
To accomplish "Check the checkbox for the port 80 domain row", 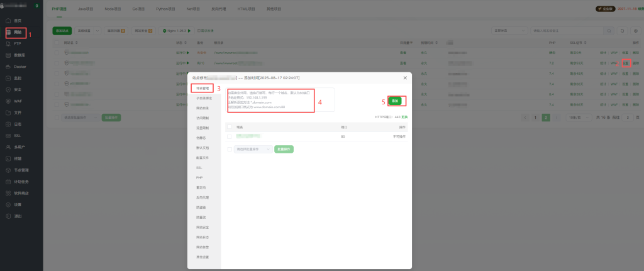I will pyautogui.click(x=230, y=136).
